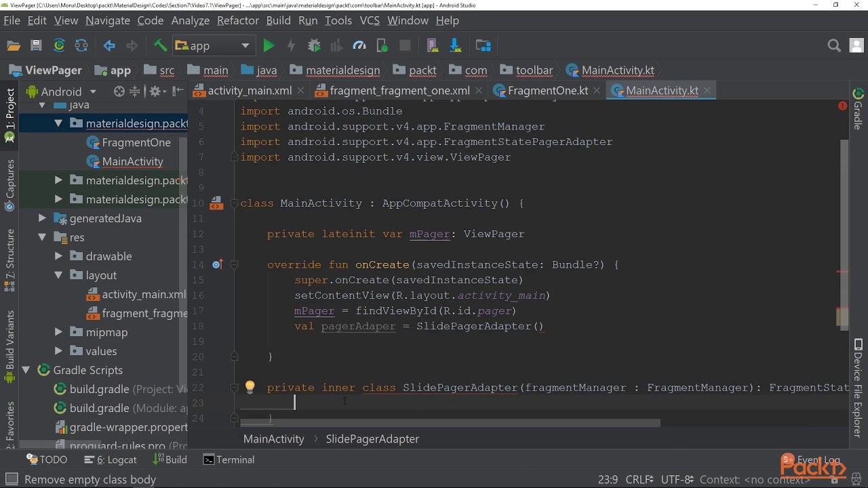The width and height of the screenshot is (868, 488).
Task: Open the Analyze menu
Action: [190, 20]
